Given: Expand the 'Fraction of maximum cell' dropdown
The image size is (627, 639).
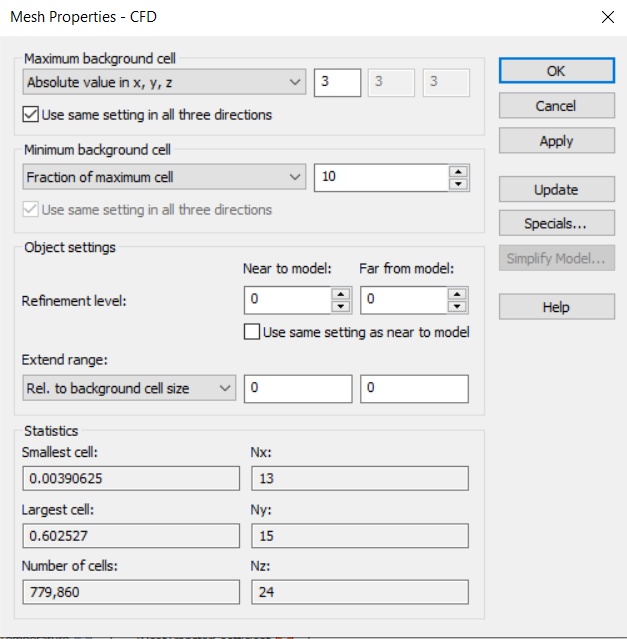Looking at the screenshot, I should pos(164,177).
